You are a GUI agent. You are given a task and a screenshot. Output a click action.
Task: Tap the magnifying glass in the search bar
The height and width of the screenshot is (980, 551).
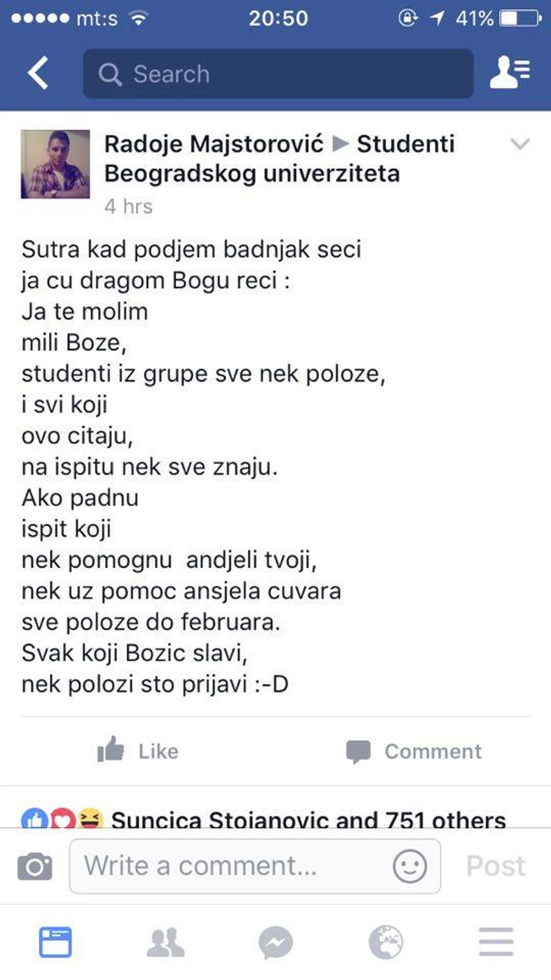point(111,73)
